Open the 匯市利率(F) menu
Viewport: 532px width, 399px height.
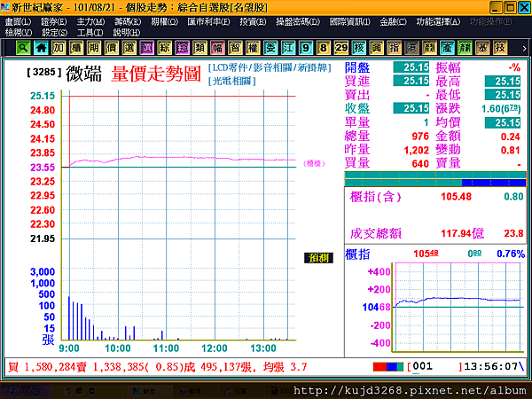(x=208, y=22)
